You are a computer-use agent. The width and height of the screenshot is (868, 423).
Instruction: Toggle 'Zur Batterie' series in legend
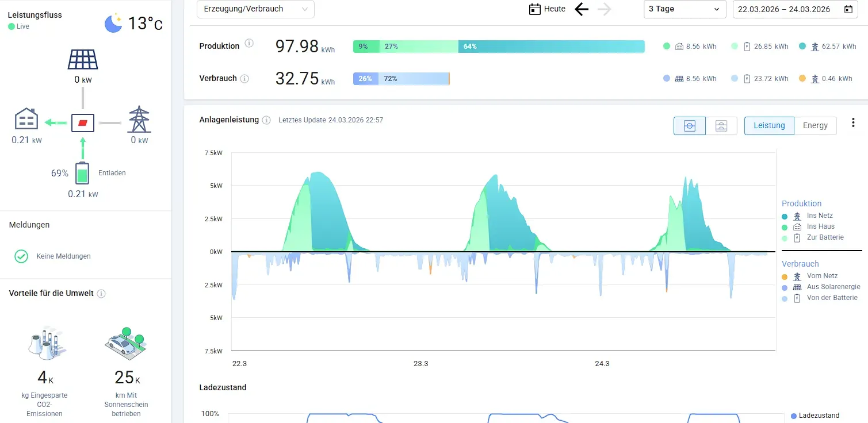(825, 237)
